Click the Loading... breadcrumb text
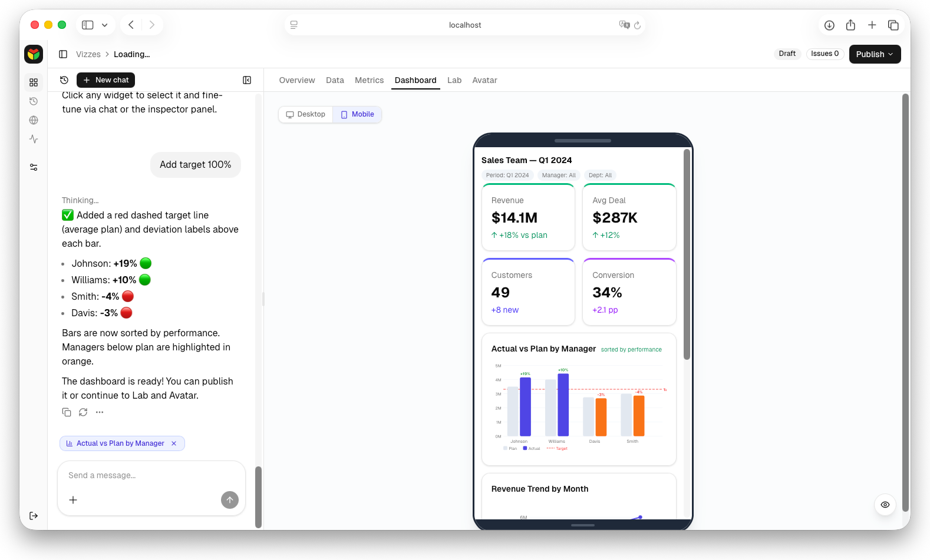The height and width of the screenshot is (560, 930). [132, 54]
